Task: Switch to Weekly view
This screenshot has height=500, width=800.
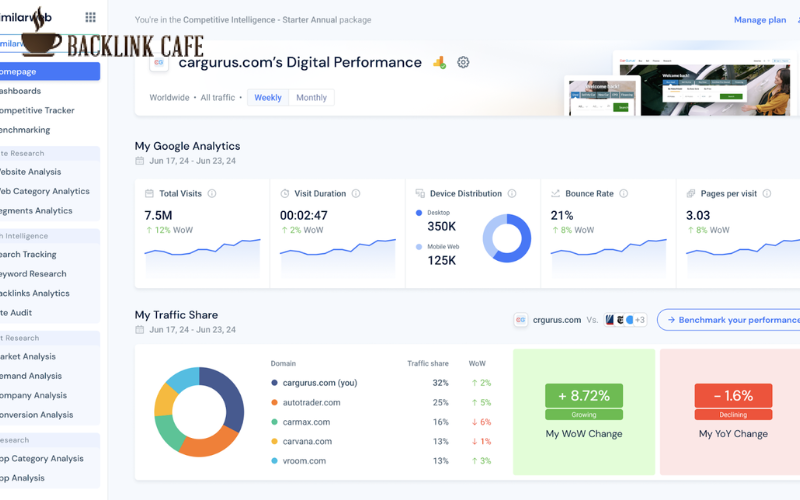Action: click(x=268, y=97)
